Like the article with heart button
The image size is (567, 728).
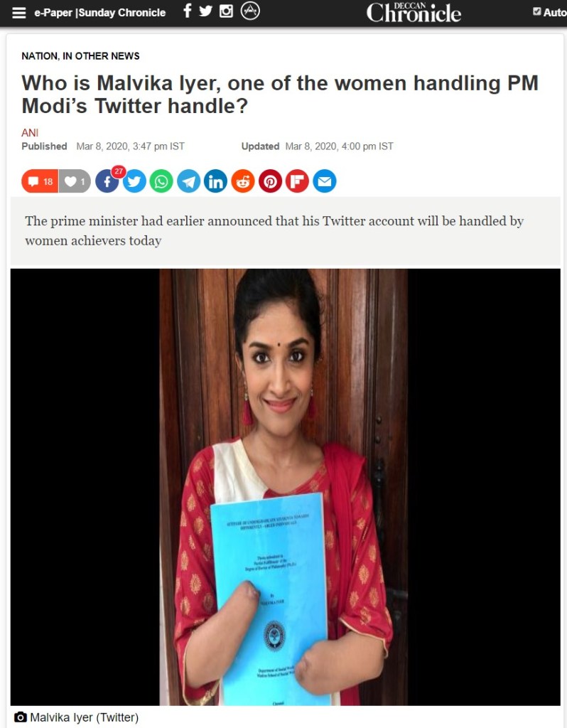point(75,181)
